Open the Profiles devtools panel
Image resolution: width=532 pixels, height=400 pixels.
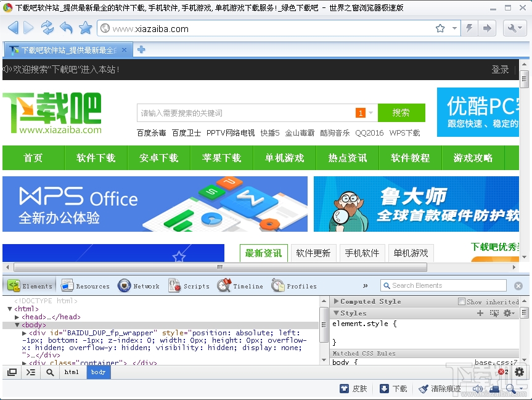[294, 286]
